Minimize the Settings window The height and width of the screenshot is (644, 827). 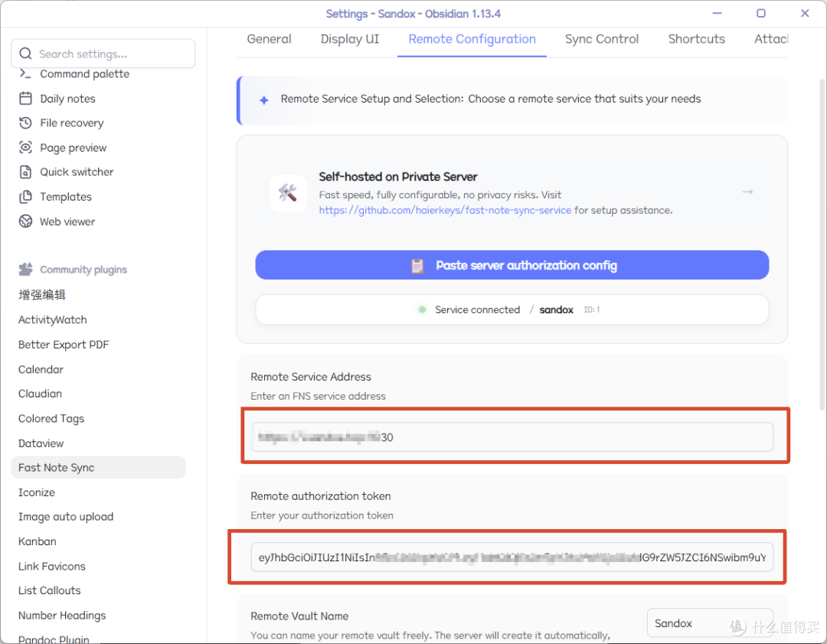[x=717, y=13]
